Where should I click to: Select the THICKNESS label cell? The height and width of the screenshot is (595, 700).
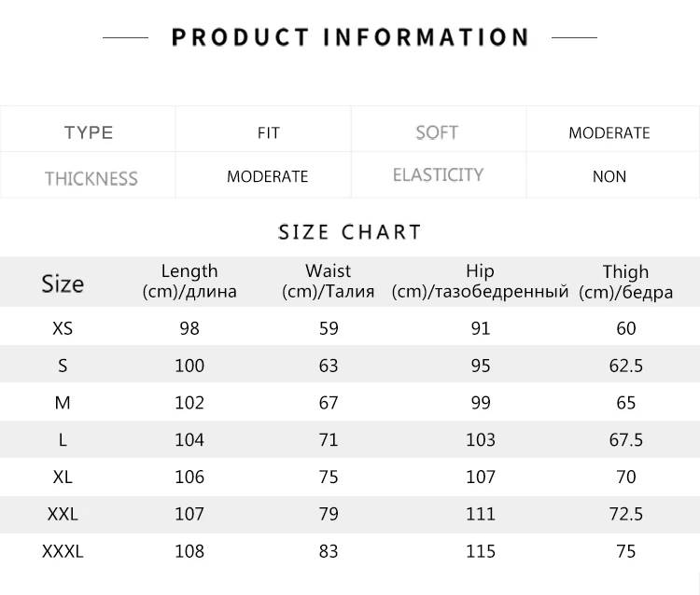click(x=91, y=177)
